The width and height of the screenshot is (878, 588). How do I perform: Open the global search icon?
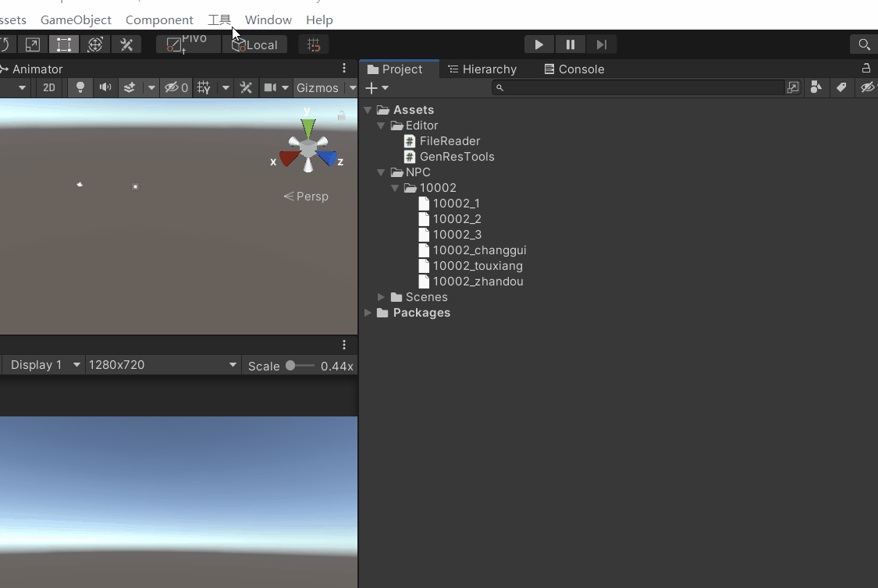(864, 44)
